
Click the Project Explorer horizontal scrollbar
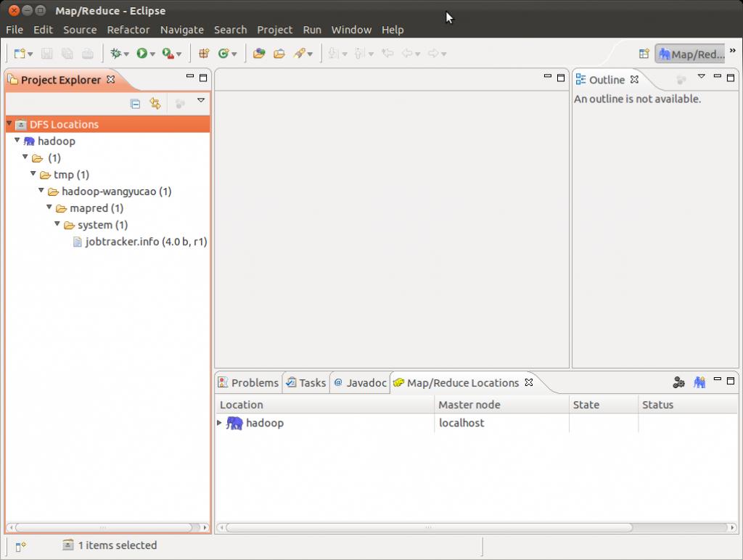click(x=107, y=527)
